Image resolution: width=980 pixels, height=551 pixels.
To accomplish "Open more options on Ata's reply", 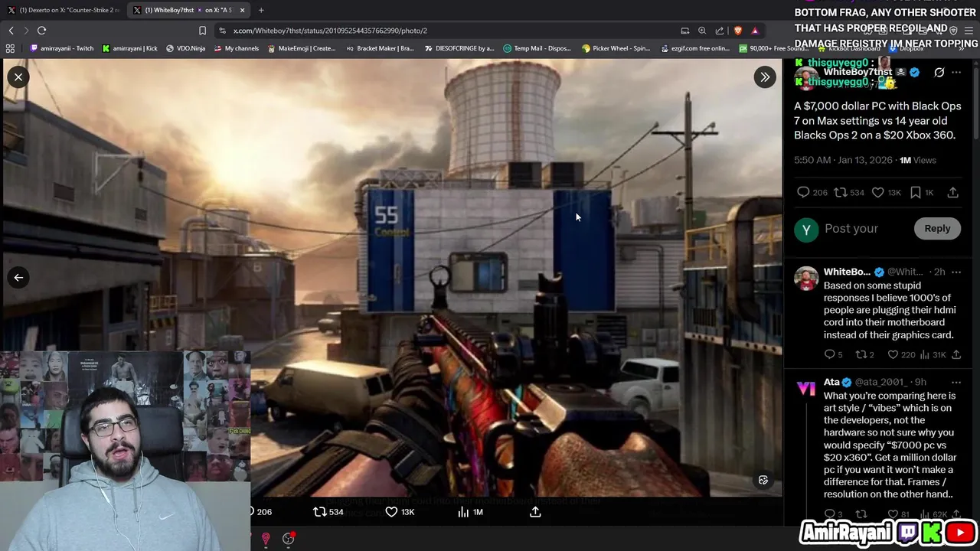I will pyautogui.click(x=956, y=382).
